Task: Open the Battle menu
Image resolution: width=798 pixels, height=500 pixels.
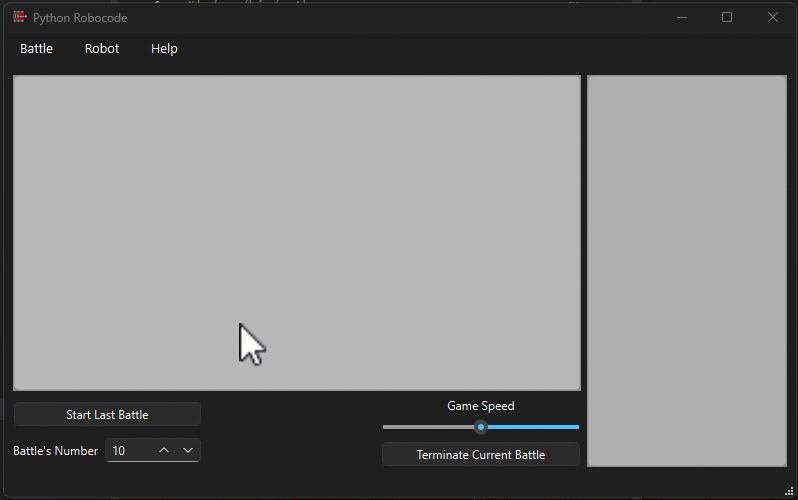Action: pos(36,48)
